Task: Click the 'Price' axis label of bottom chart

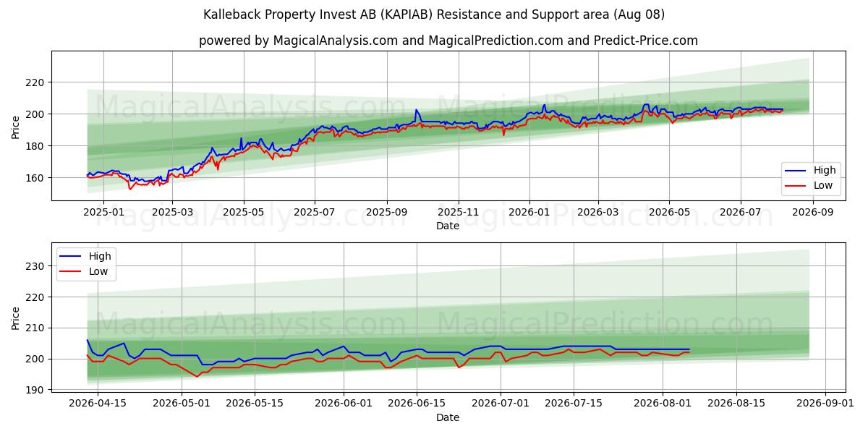Action: (x=16, y=318)
